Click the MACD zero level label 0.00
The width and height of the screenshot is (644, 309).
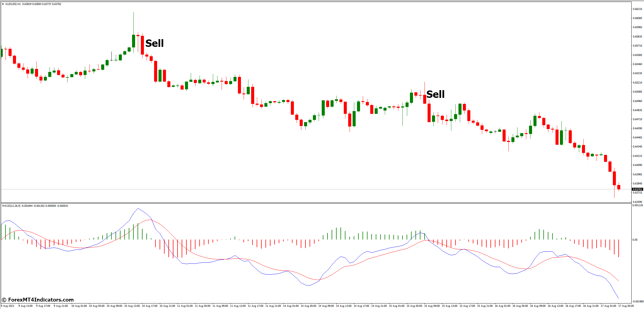635,240
